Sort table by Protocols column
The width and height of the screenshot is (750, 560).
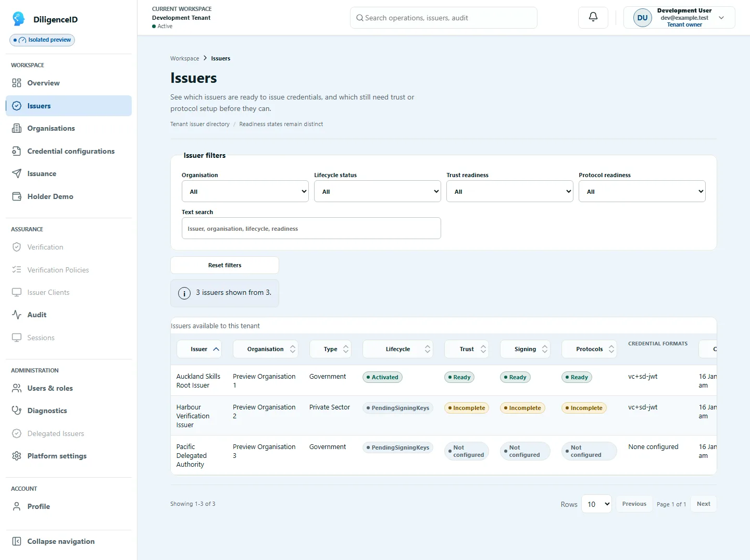point(589,349)
